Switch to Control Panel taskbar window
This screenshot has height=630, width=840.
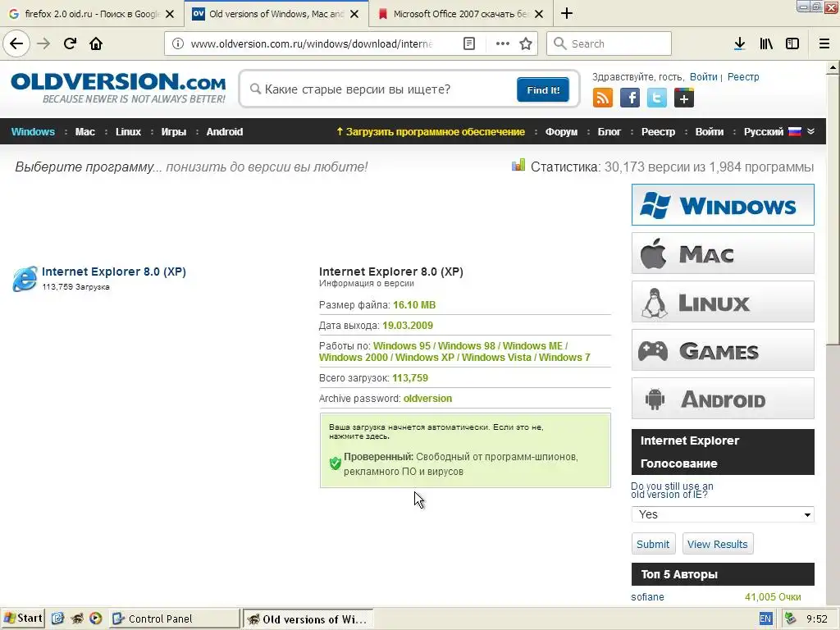tap(174, 619)
